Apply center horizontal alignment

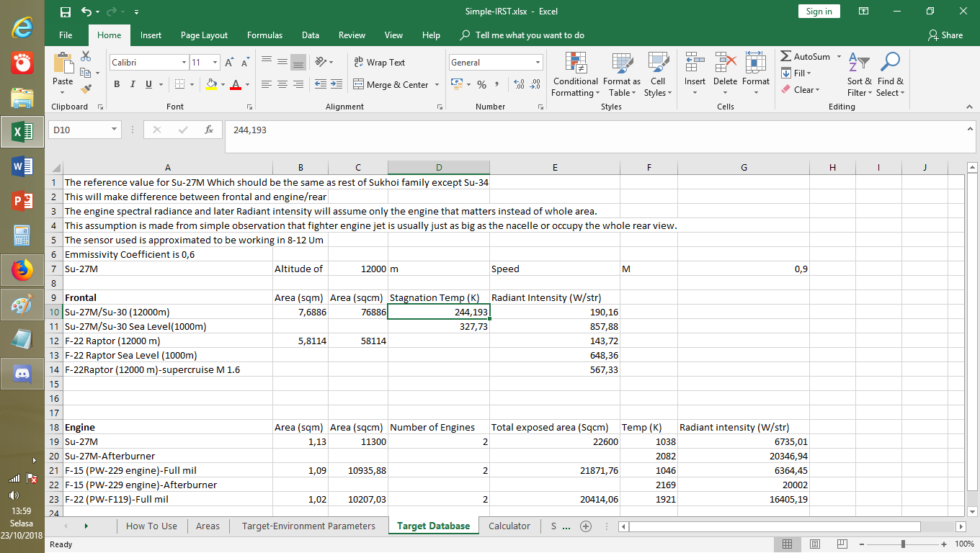click(x=283, y=84)
